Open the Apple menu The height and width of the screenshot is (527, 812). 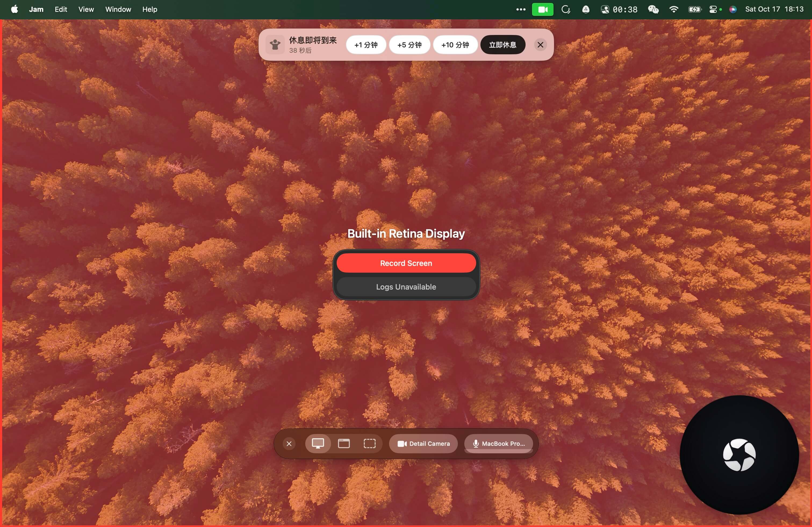pos(14,9)
